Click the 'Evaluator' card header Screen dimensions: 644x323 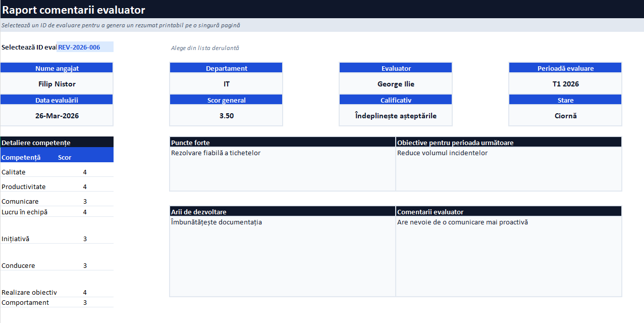[x=396, y=68]
